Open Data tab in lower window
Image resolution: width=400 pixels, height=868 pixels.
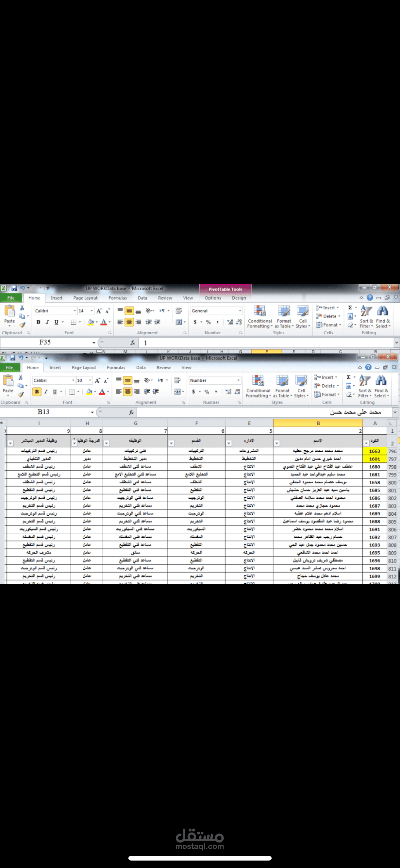click(x=141, y=368)
